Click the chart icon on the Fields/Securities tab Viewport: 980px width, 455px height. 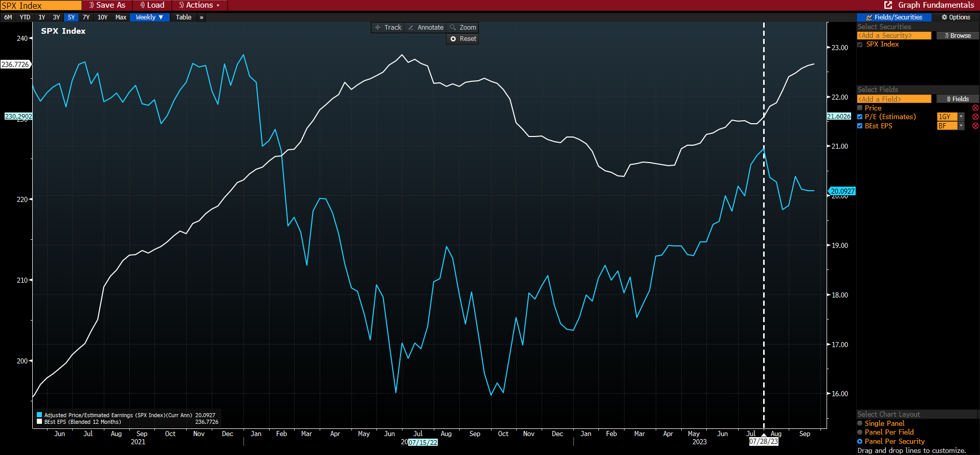869,17
